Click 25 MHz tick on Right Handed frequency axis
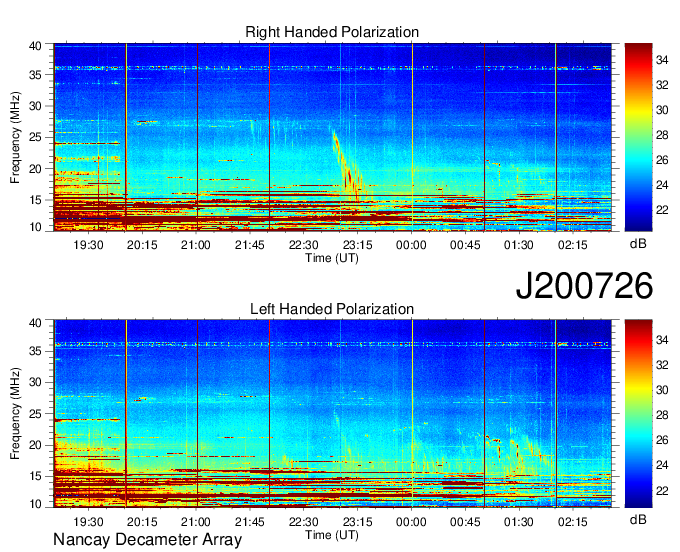680x552 pixels. pos(35,137)
